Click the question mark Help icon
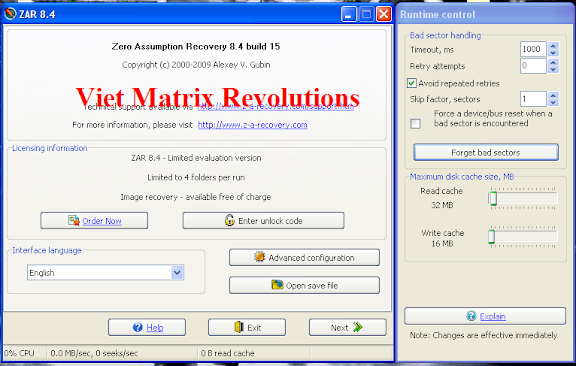This screenshot has width=576, height=366. (138, 327)
